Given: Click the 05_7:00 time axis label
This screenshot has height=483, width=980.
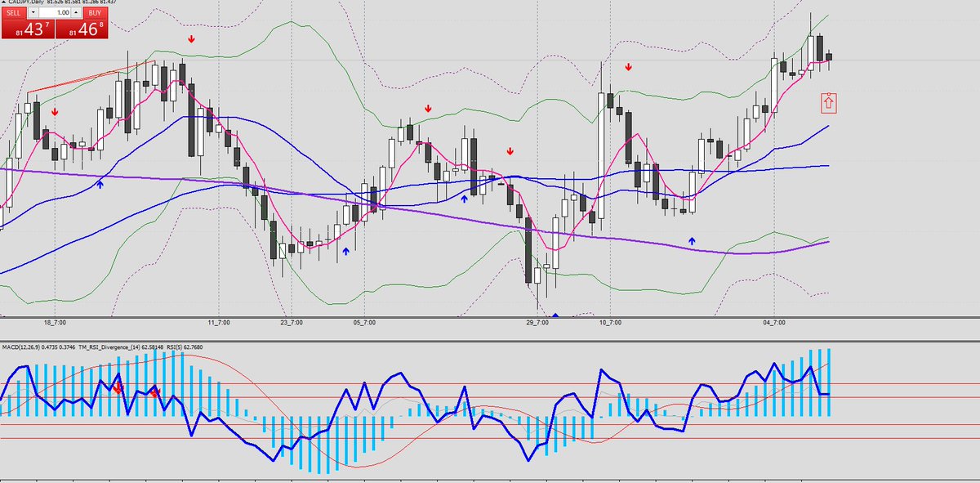Looking at the screenshot, I should pos(365,323).
